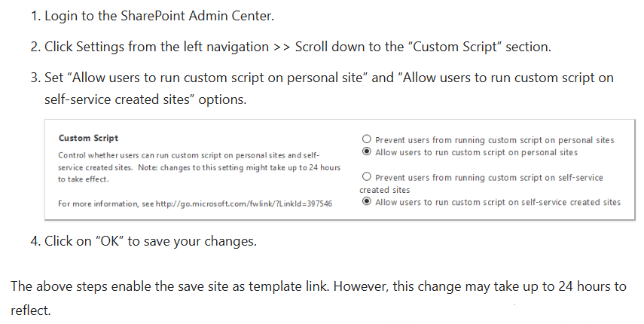644x324 pixels.
Task: Choose Allow custom script on personal sites radio
Action: click(366, 151)
